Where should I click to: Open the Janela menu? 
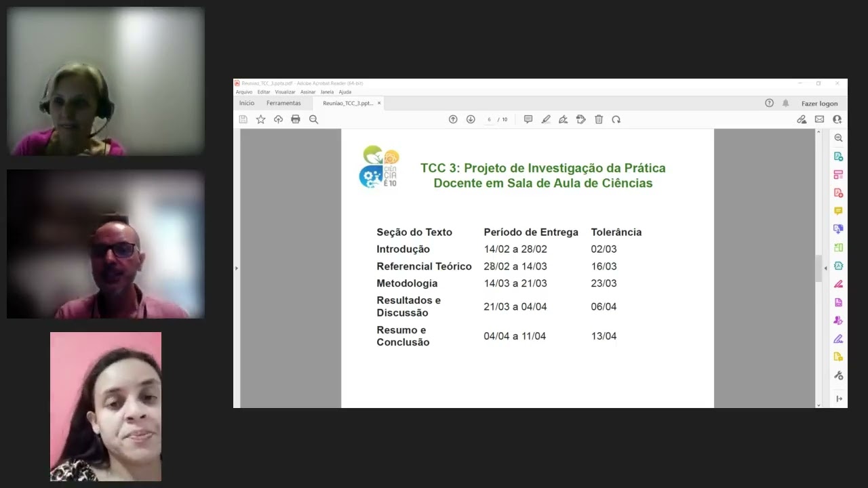tap(327, 91)
